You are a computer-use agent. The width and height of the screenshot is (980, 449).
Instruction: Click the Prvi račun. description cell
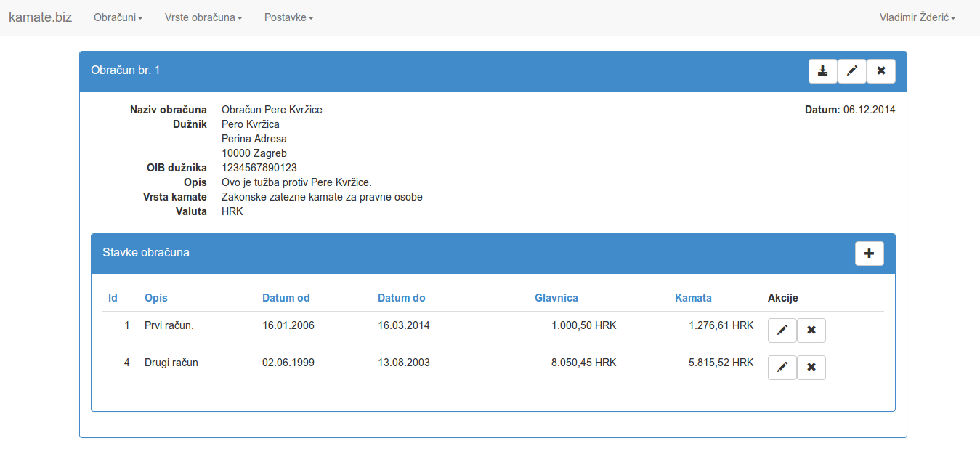pyautogui.click(x=169, y=325)
